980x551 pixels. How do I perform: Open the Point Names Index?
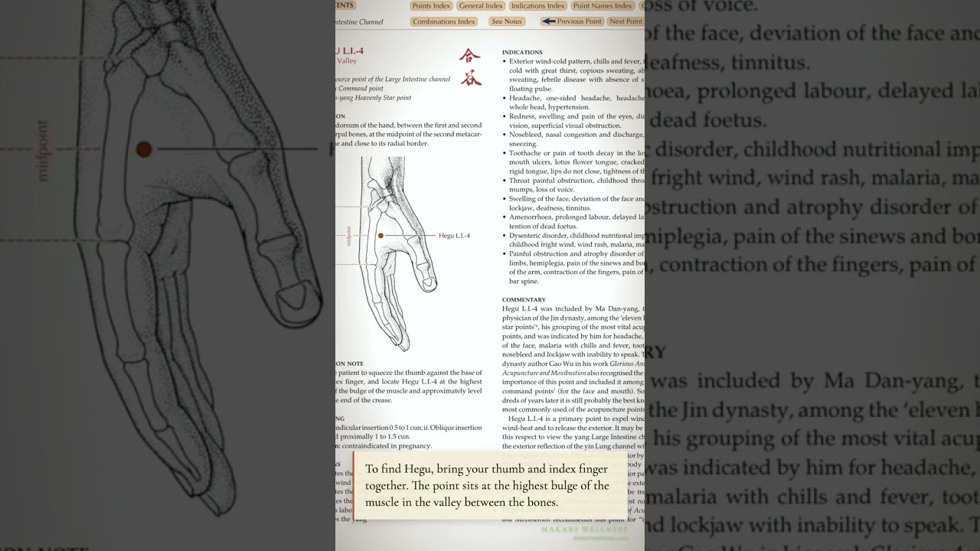click(603, 5)
